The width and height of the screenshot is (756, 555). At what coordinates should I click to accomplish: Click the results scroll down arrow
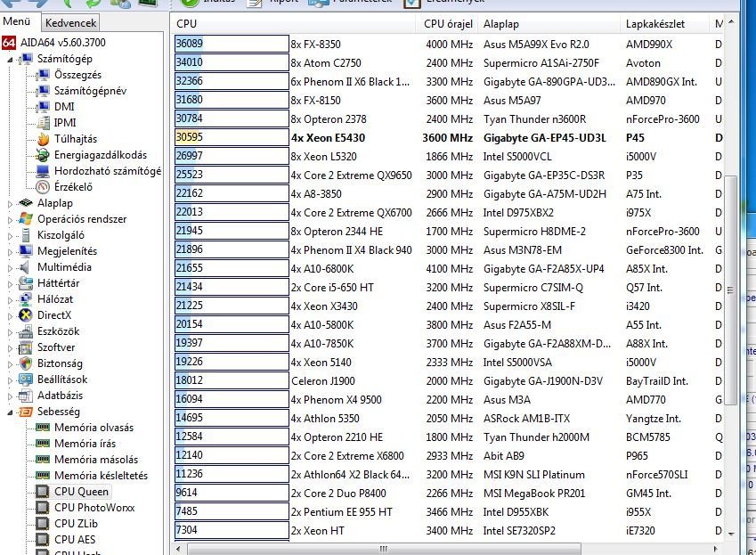coord(731,534)
